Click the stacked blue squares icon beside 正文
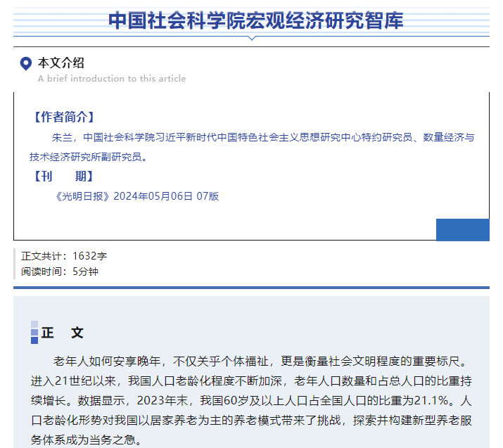This screenshot has height=448, width=503. 34,332
